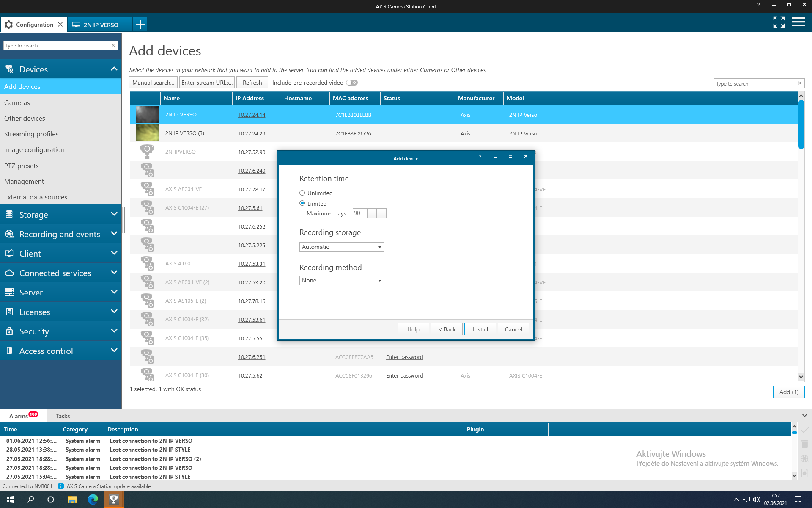This screenshot has height=508, width=812.
Task: Open Streaming profiles page
Action: 60,134
